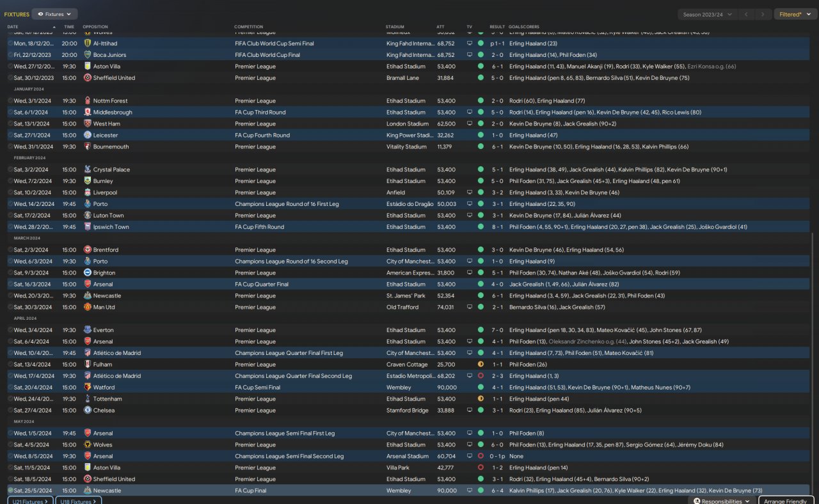Viewport: 819px width, 504px height.
Task: Expand the Responsibilities dropdown
Action: [722, 501]
